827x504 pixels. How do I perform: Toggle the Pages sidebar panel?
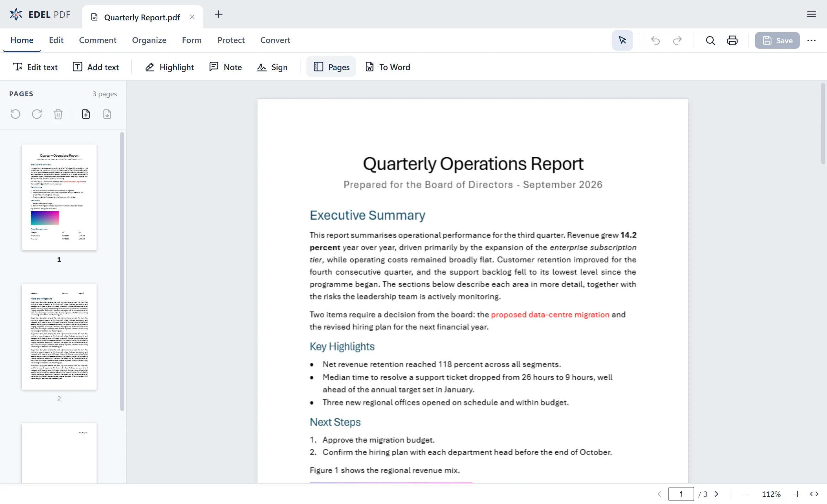point(331,67)
